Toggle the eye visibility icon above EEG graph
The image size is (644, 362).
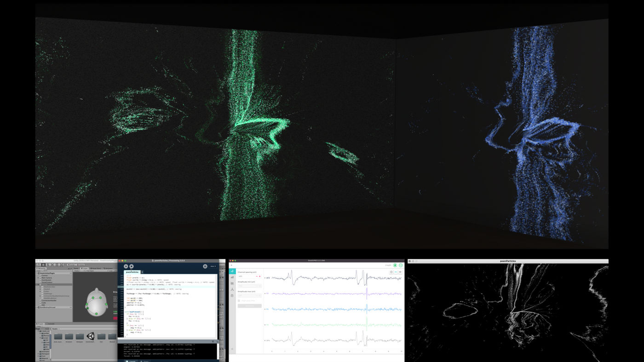pyautogui.click(x=400, y=272)
